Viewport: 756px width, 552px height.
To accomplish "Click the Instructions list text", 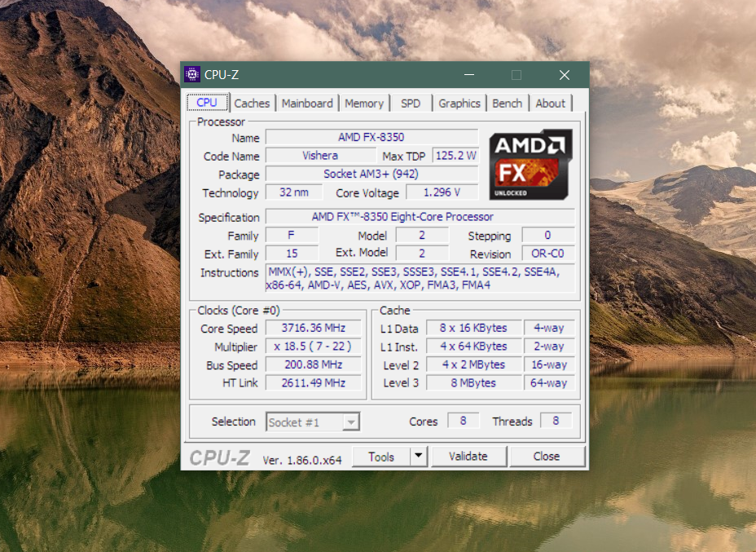I will point(420,278).
